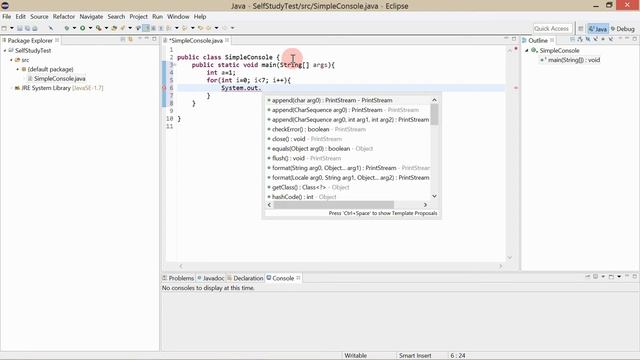Open the Debug dropdown arrow
Image resolution: width=640 pixels, height=360 pixels.
[x=74, y=28]
